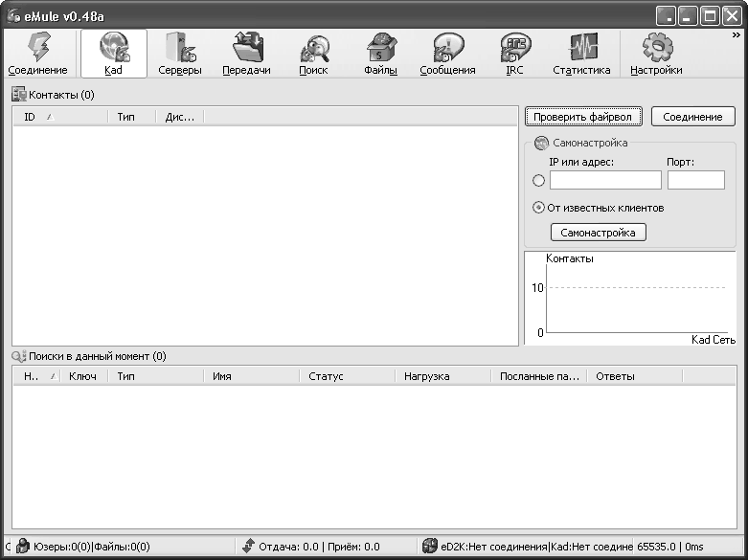Sort searches by Имя column
The image size is (748, 560).
click(x=251, y=376)
